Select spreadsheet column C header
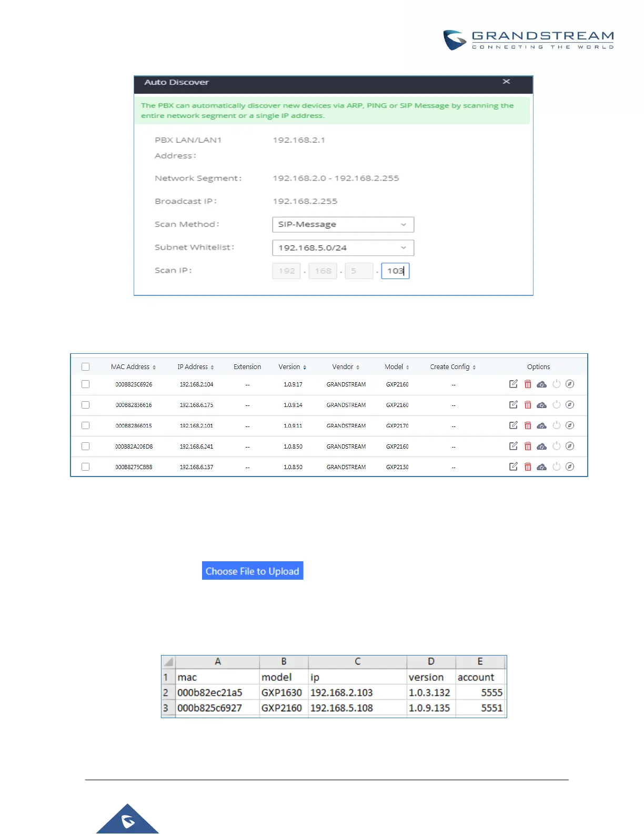 (357, 662)
